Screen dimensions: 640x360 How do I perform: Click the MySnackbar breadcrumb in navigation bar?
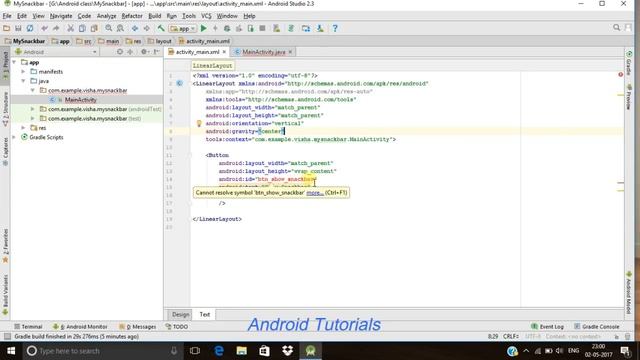pyautogui.click(x=24, y=41)
